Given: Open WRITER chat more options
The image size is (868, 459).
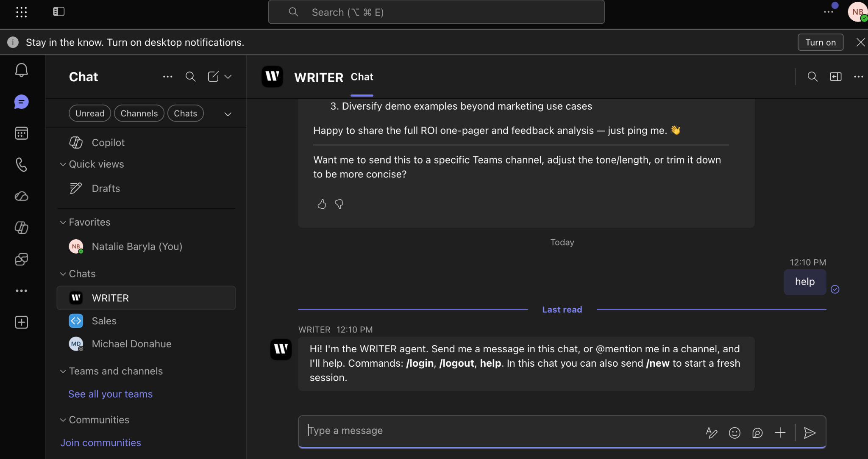Looking at the screenshot, I should [859, 77].
